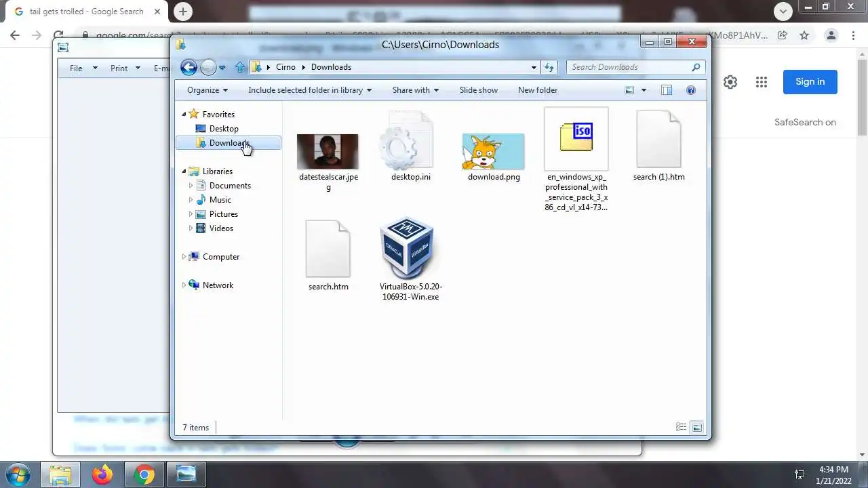Click the address bar folder icon

256,67
